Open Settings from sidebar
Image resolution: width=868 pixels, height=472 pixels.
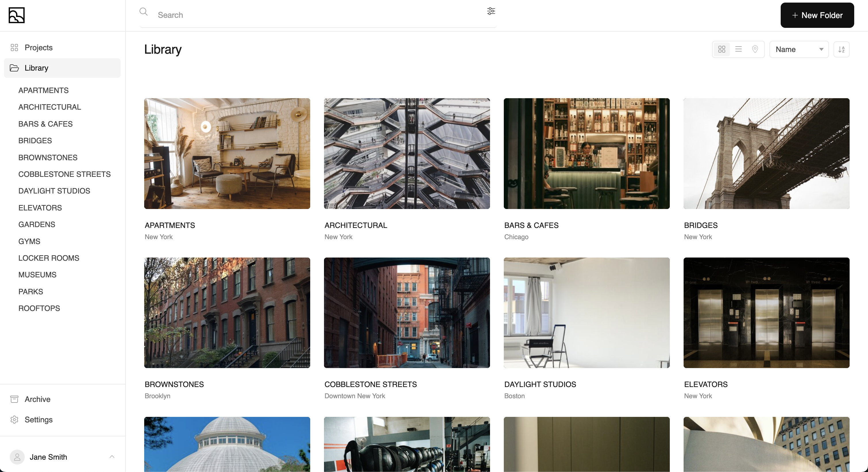(x=62, y=419)
